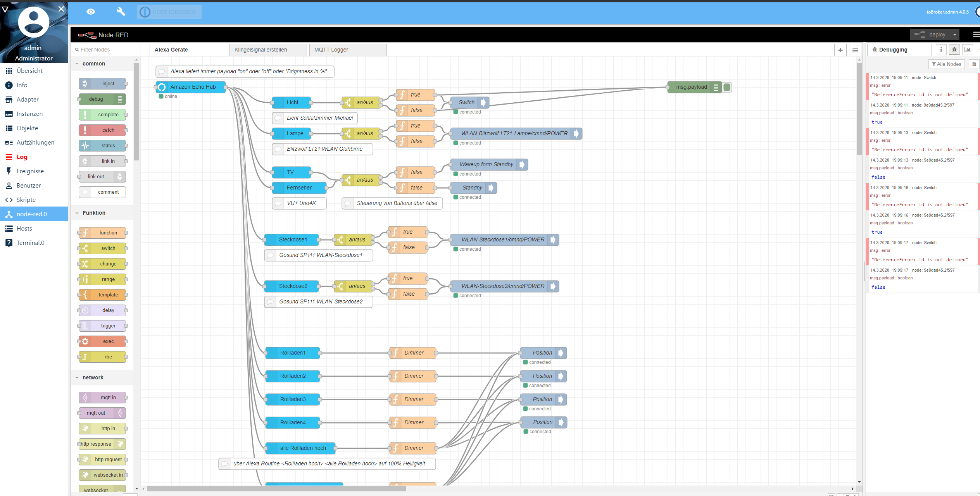Toggle the Alle Nodes debug filter
This screenshot has width=980, height=496.
pos(946,64)
